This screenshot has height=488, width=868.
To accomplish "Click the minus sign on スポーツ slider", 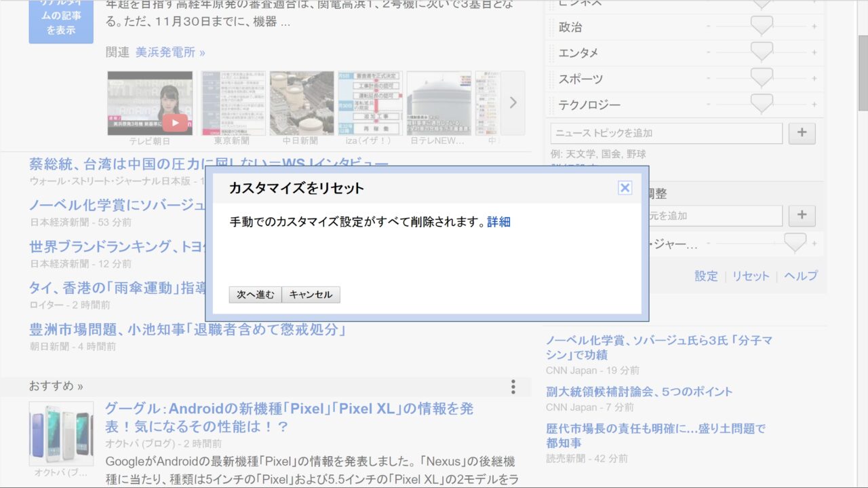I will click(709, 79).
